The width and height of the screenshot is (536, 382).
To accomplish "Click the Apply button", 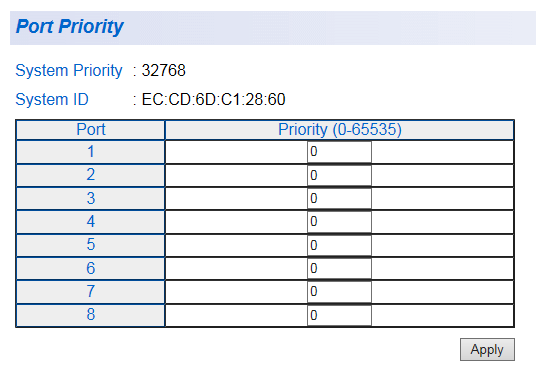I will [487, 350].
